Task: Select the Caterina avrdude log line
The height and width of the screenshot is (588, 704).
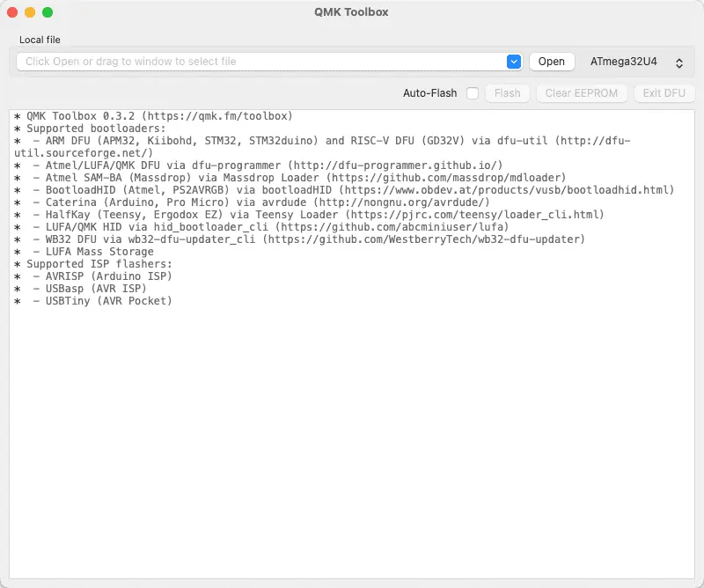Action: click(x=252, y=202)
